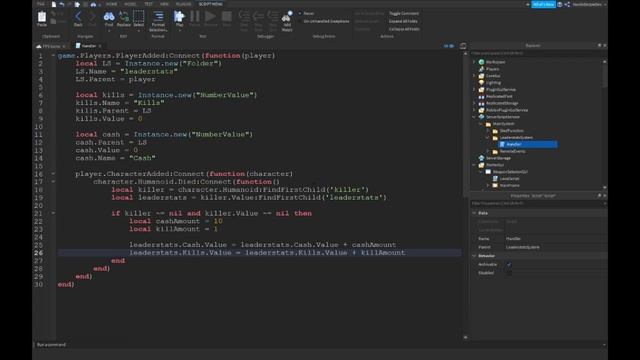Viewport: 640px width, 360px height.
Task: Click the Pause test icon
Action: pyautogui.click(x=195, y=16)
